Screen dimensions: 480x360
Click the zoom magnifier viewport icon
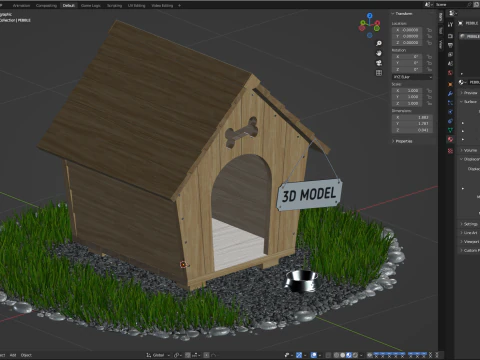[x=379, y=43]
